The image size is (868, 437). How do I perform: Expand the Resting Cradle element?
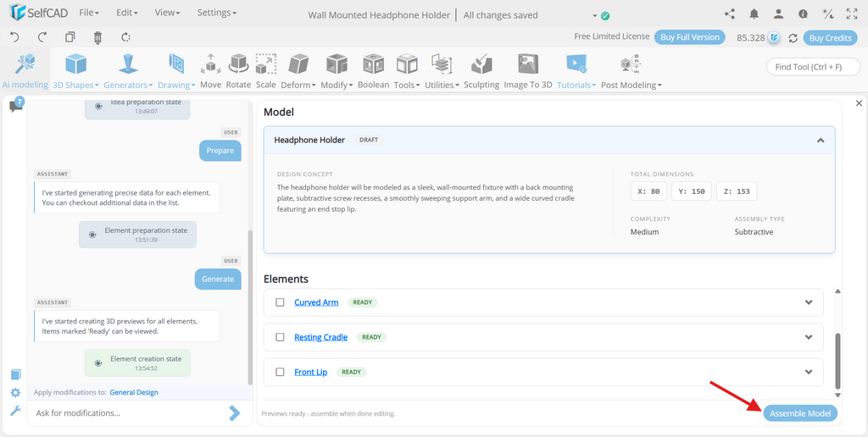(x=809, y=337)
